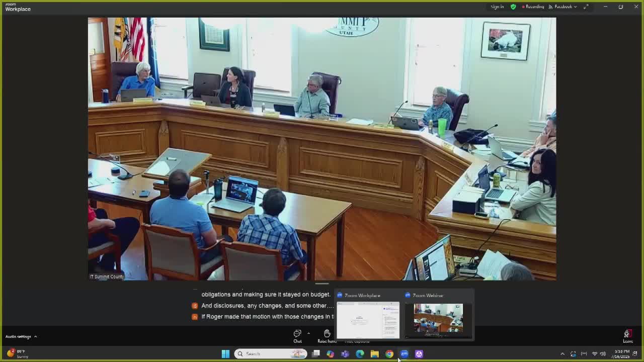This screenshot has width=644, height=362.
Task: Enter full screen mode
Action: coord(586,7)
